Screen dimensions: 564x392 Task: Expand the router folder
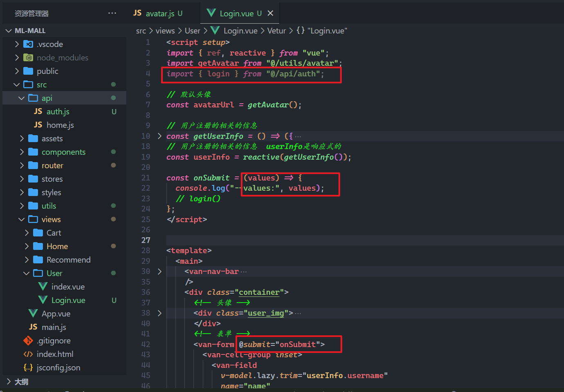click(x=22, y=165)
